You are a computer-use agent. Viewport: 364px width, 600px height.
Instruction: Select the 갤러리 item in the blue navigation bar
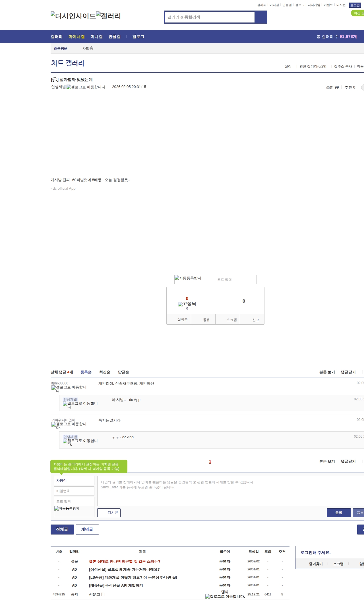pos(57,36)
